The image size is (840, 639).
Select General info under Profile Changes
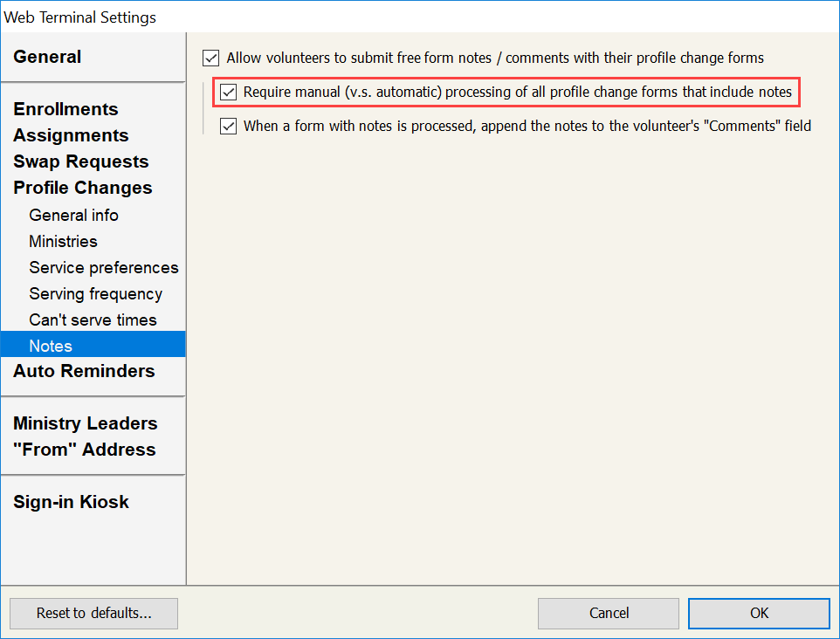click(x=73, y=215)
